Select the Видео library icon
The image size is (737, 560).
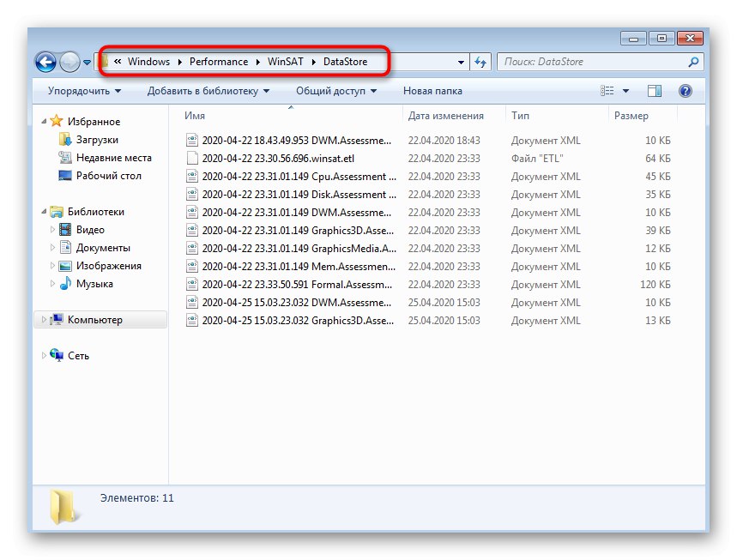pos(65,229)
